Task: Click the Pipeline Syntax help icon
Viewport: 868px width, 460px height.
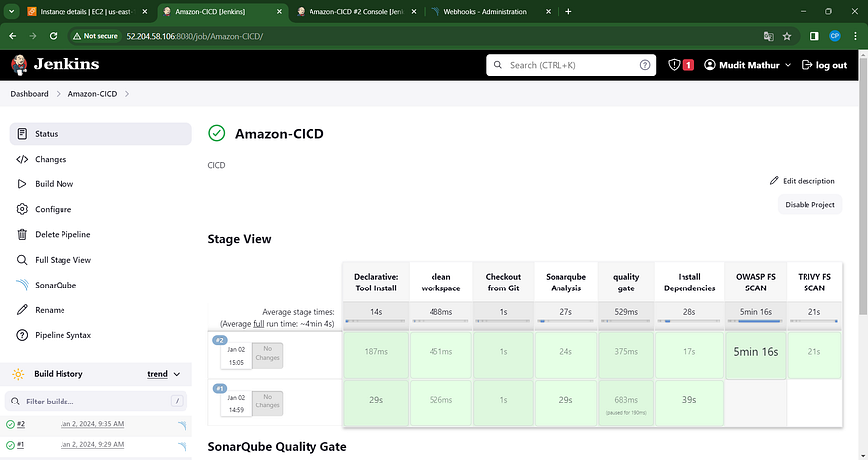Action: 22,335
